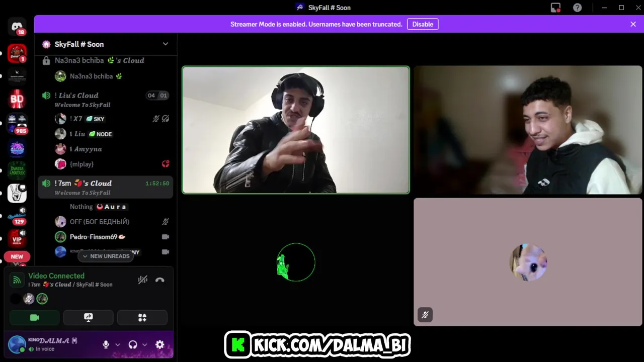The image size is (644, 362).
Task: Jump to NEW server mentions pill
Action: pyautogui.click(x=17, y=256)
